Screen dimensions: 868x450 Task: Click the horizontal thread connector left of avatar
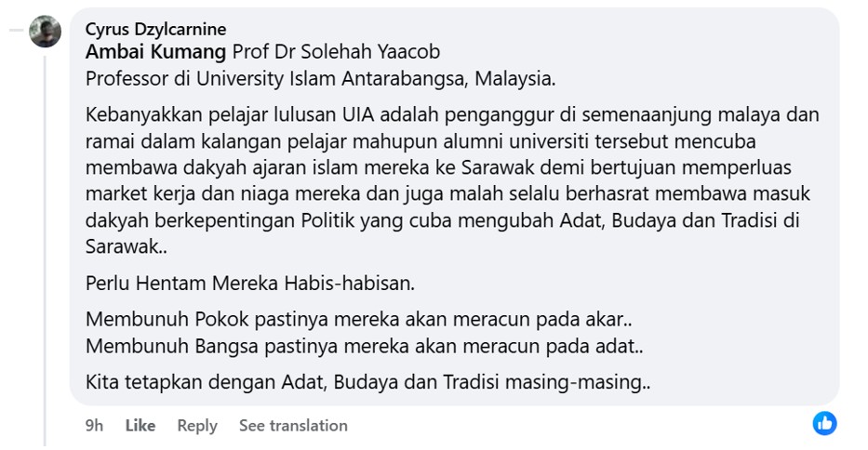click(17, 31)
